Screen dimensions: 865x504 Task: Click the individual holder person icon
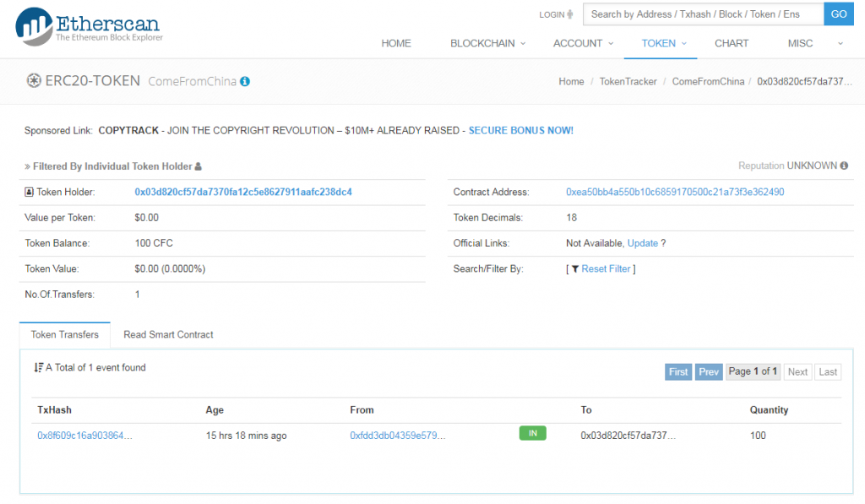(199, 166)
